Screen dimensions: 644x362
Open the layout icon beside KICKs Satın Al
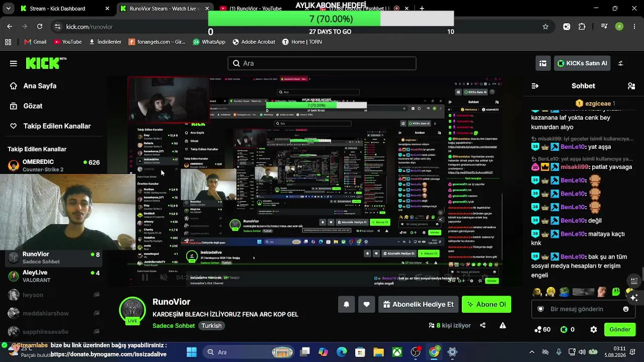pos(543,63)
